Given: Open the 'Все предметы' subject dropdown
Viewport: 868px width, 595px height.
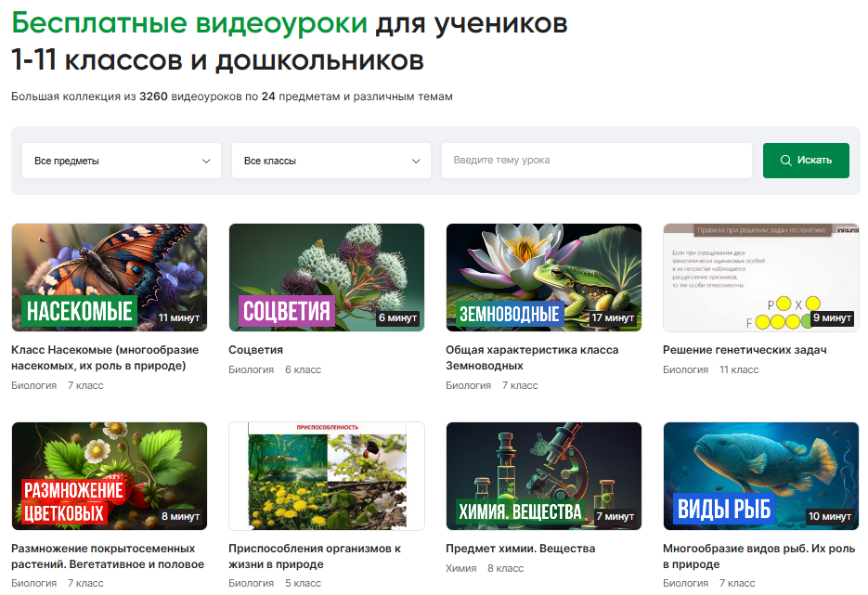Looking at the screenshot, I should (x=121, y=161).
